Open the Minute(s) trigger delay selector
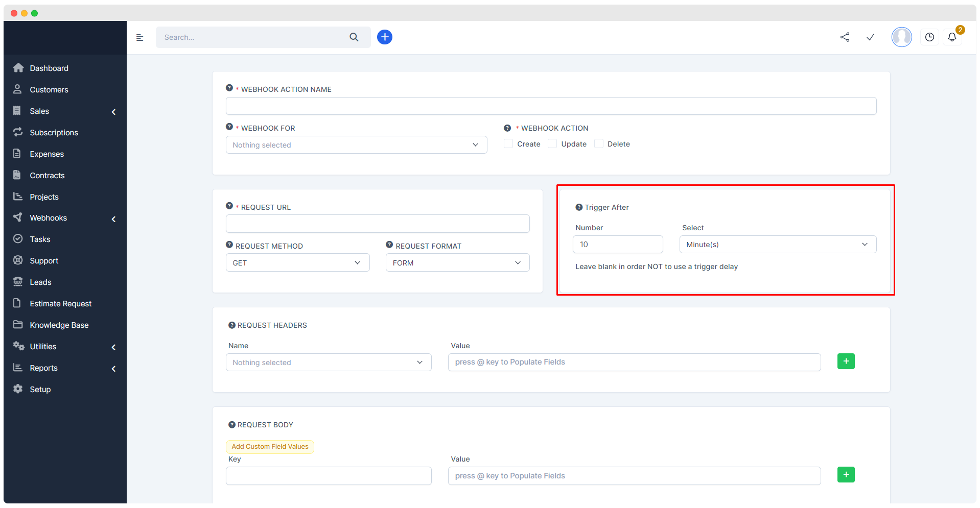The image size is (980, 508). tap(777, 244)
